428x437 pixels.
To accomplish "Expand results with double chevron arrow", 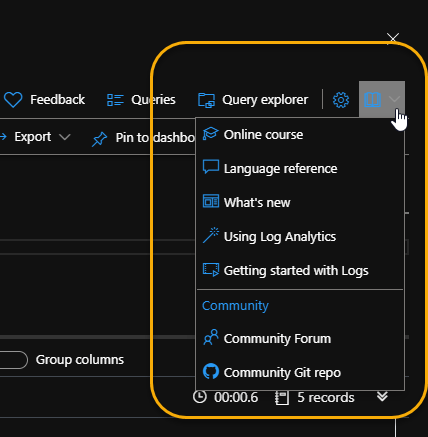I will click(382, 396).
